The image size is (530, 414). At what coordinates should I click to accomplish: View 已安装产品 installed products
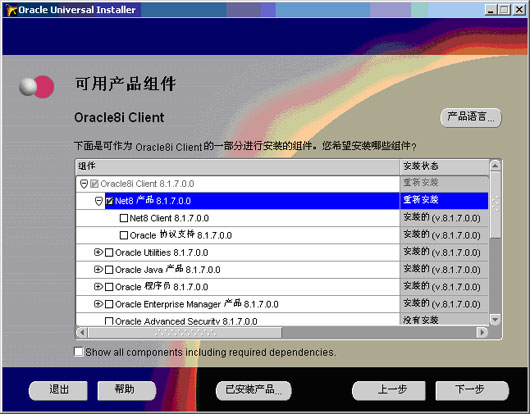pos(254,391)
